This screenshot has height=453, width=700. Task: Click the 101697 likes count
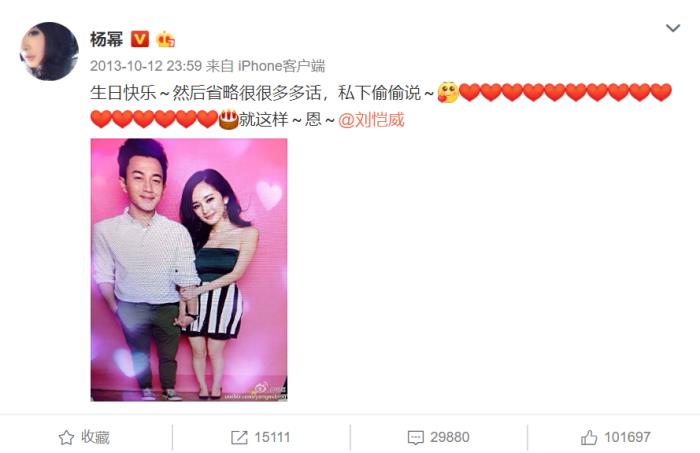coord(627,437)
